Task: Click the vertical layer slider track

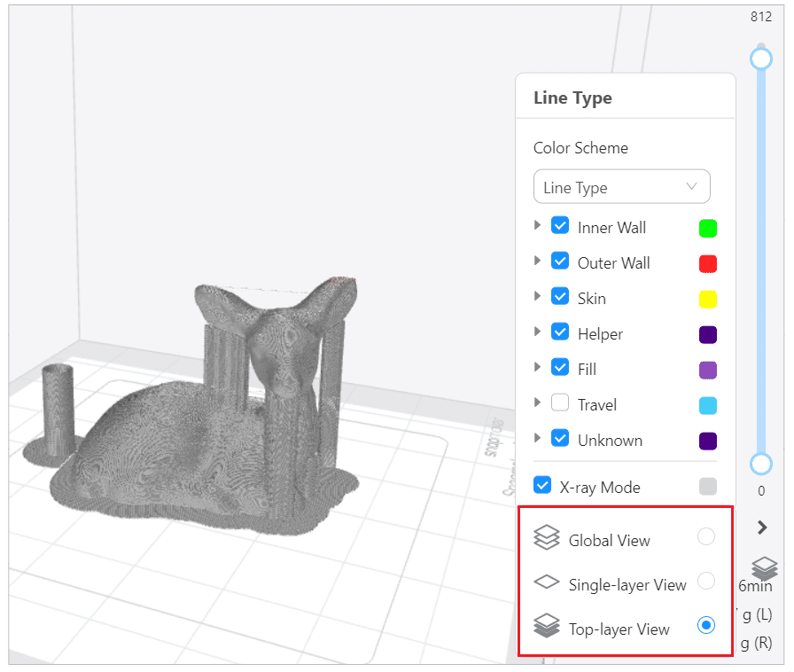Action: (x=761, y=261)
